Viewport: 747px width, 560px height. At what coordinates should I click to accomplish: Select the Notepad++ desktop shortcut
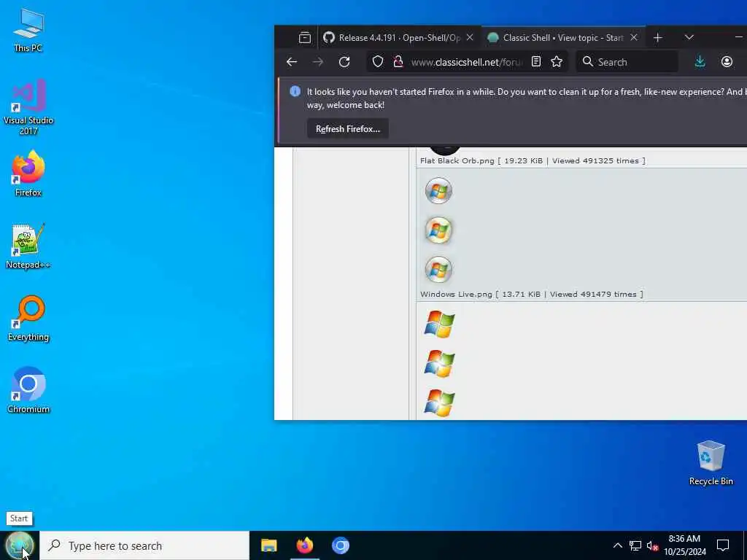(x=28, y=246)
